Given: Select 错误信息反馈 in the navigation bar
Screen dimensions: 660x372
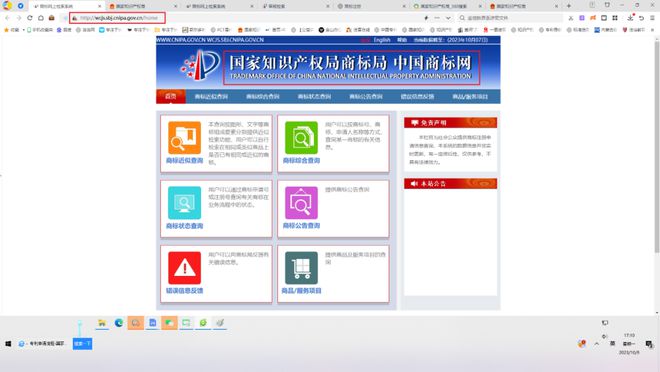Looking at the screenshot, I should pyautogui.click(x=418, y=97).
